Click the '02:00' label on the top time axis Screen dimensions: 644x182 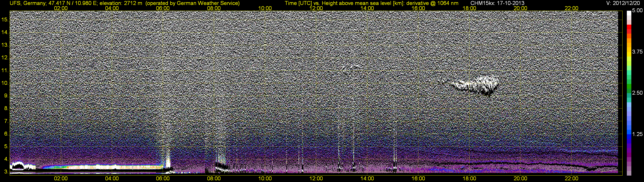click(x=61, y=8)
